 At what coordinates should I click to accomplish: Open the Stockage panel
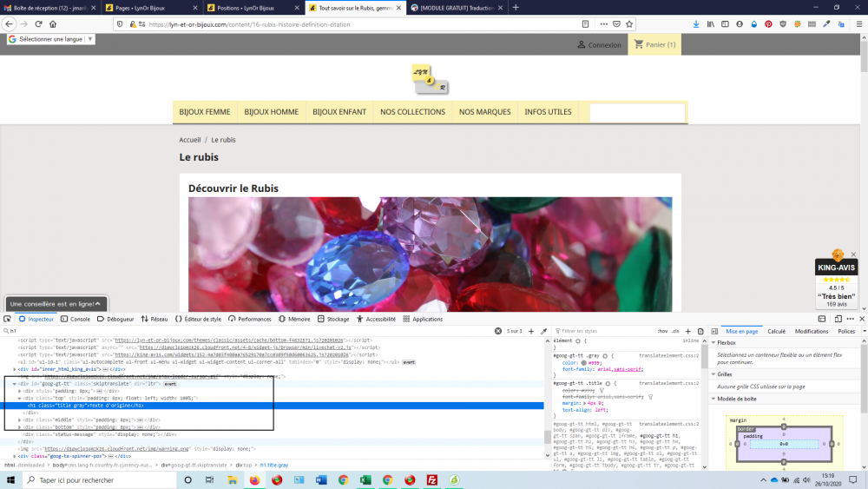333,319
